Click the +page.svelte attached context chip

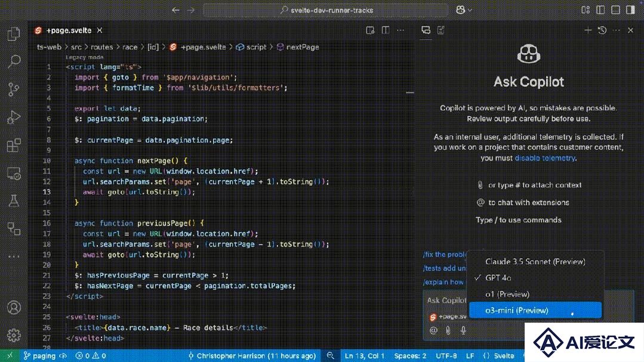(448, 317)
